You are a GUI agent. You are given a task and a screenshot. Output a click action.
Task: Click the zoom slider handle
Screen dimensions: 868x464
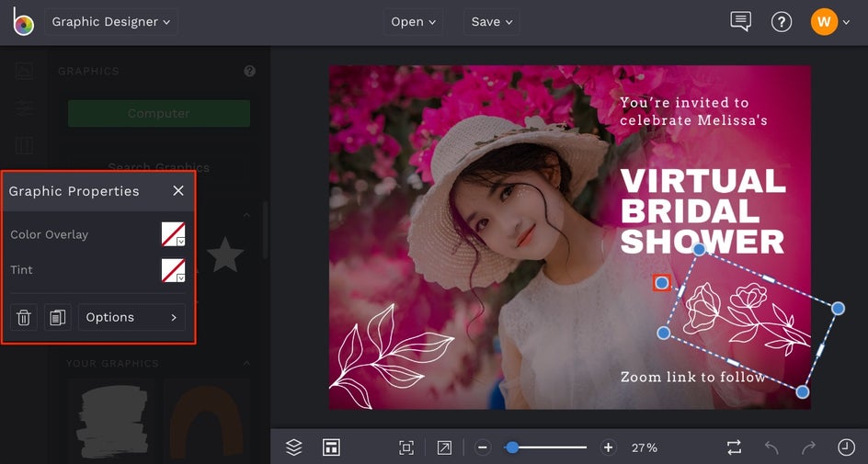click(x=512, y=447)
